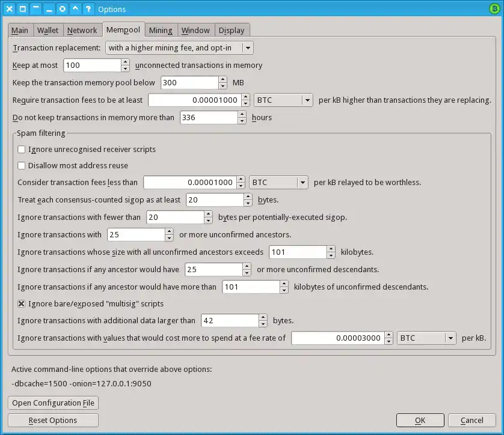Confirm settings with the OK button
The image size is (504, 435).
(420, 420)
